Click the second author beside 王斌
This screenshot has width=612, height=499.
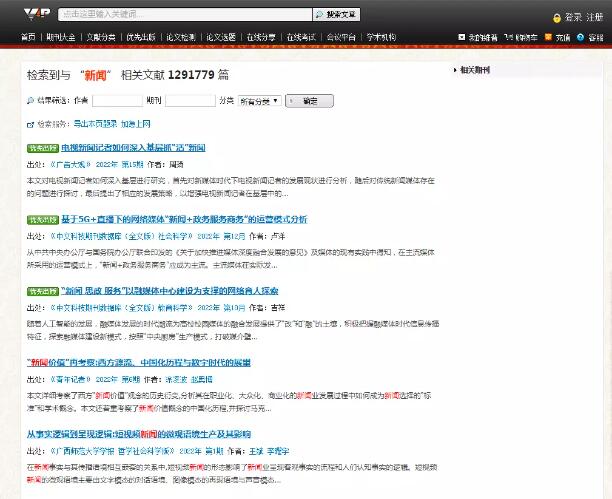coord(278,451)
